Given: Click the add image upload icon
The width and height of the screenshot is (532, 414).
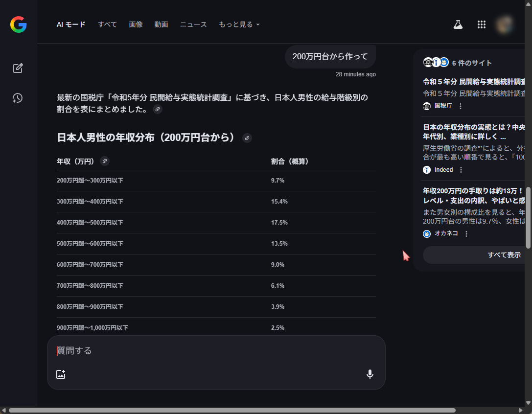Looking at the screenshot, I should click(x=61, y=374).
